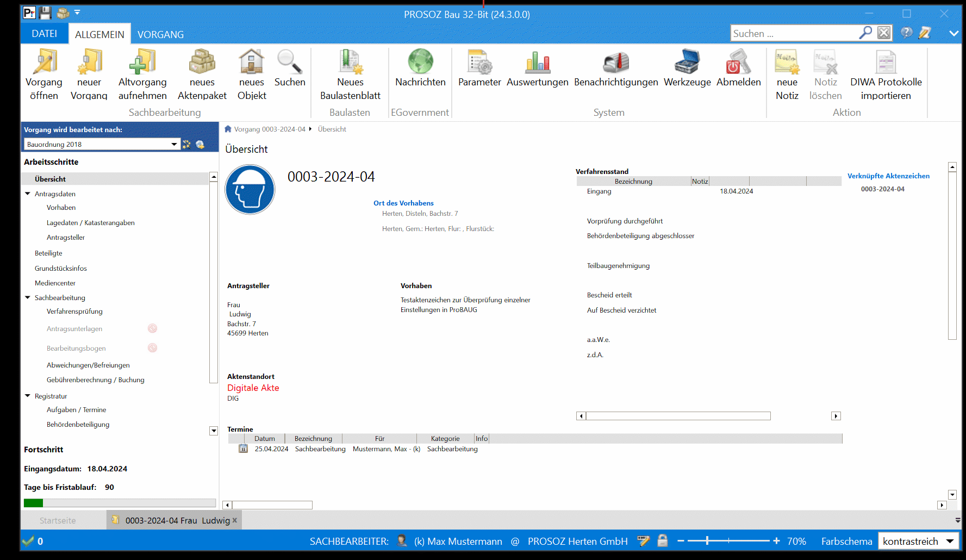Image resolution: width=966 pixels, height=560 pixels.
Task: Open the Werkzeuge toolbox
Action: [x=687, y=68]
